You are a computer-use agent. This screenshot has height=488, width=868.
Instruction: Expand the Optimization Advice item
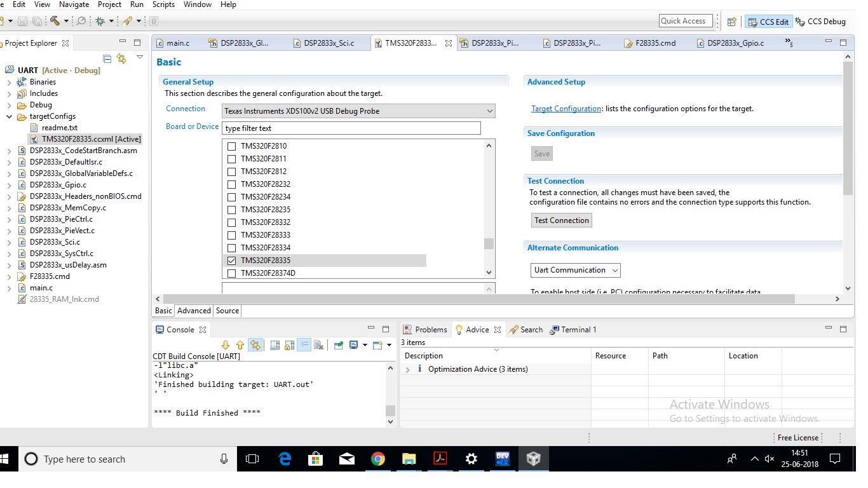[408, 369]
